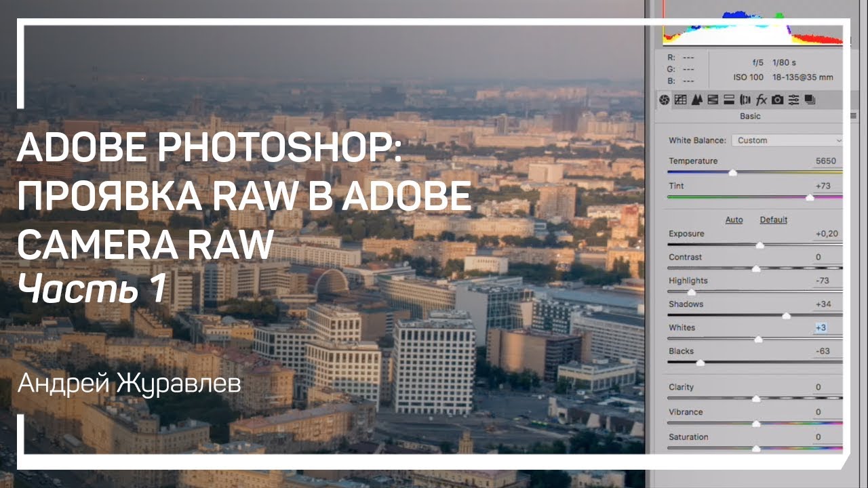Click the Default tone link
This screenshot has height=488, width=868.
pyautogui.click(x=773, y=220)
